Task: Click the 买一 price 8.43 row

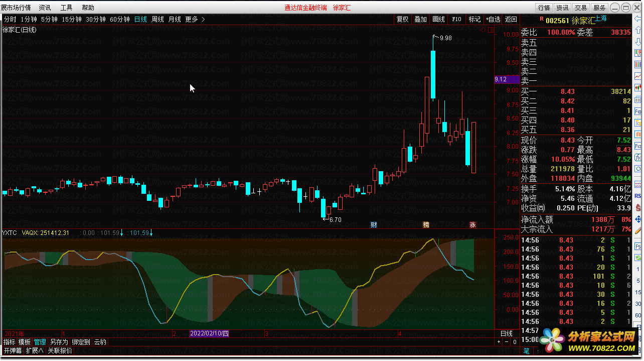Action: click(x=576, y=91)
